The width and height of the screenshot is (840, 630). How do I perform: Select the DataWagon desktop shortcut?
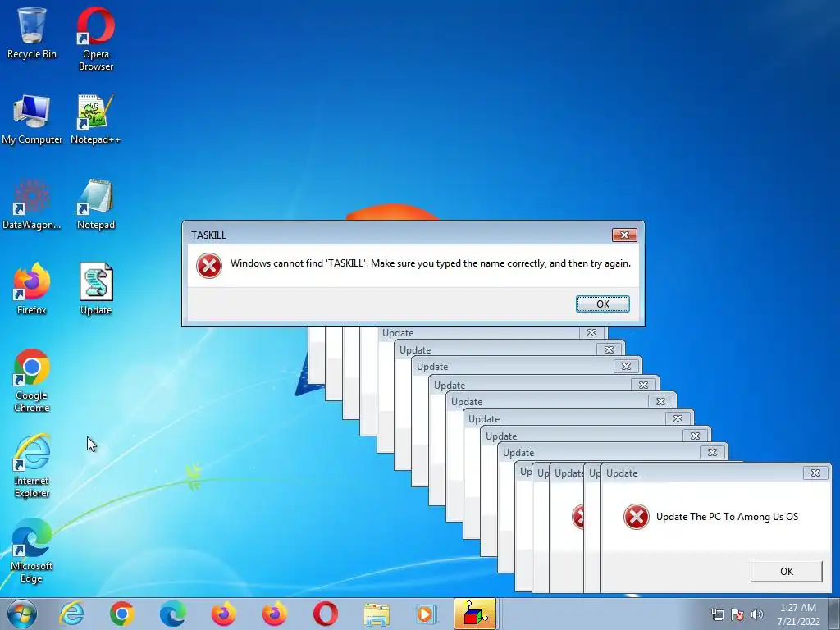pos(32,204)
